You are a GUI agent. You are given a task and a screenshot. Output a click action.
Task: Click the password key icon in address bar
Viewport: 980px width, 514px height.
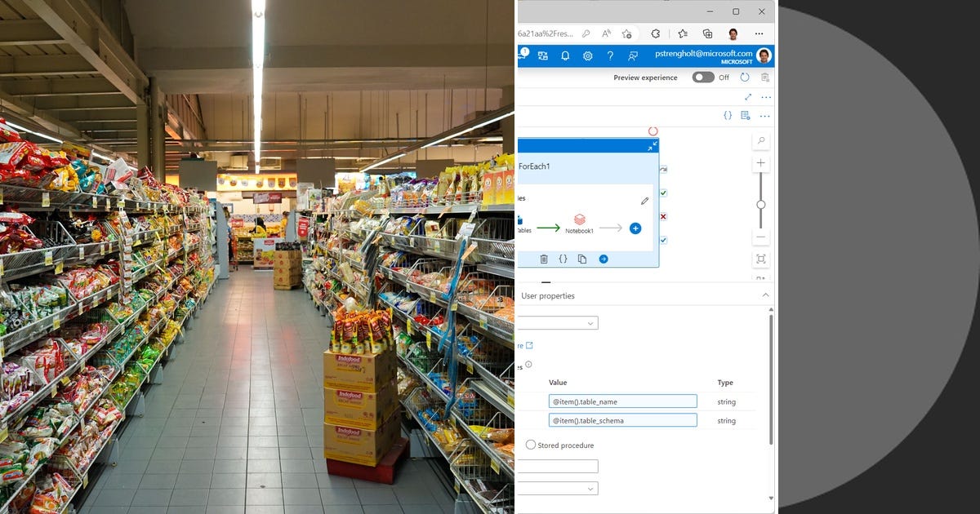point(586,33)
